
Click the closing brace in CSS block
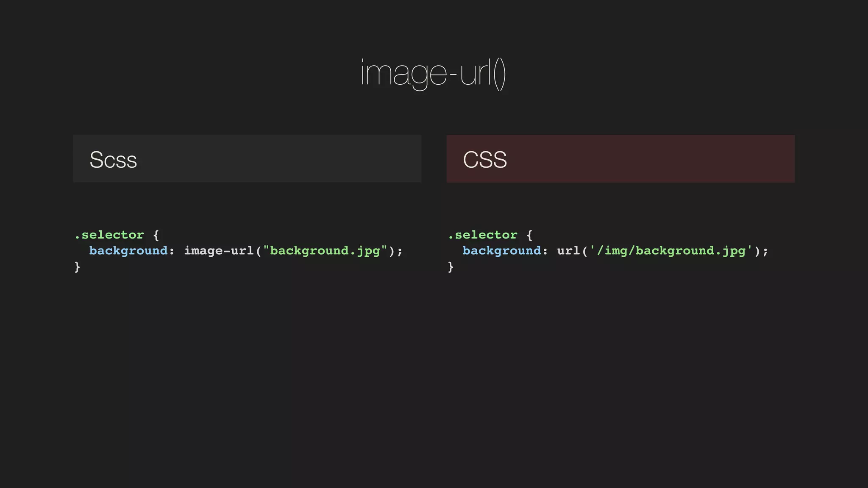click(x=451, y=267)
